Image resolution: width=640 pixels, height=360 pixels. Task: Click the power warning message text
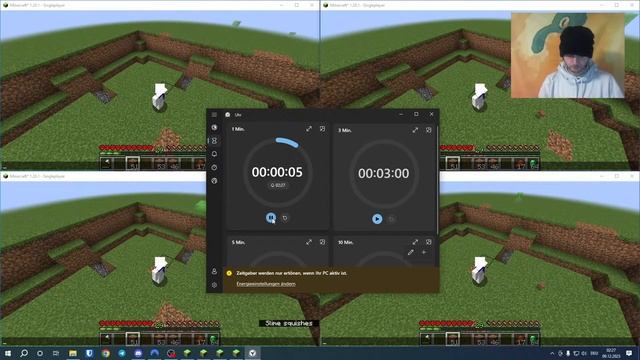[x=292, y=273]
